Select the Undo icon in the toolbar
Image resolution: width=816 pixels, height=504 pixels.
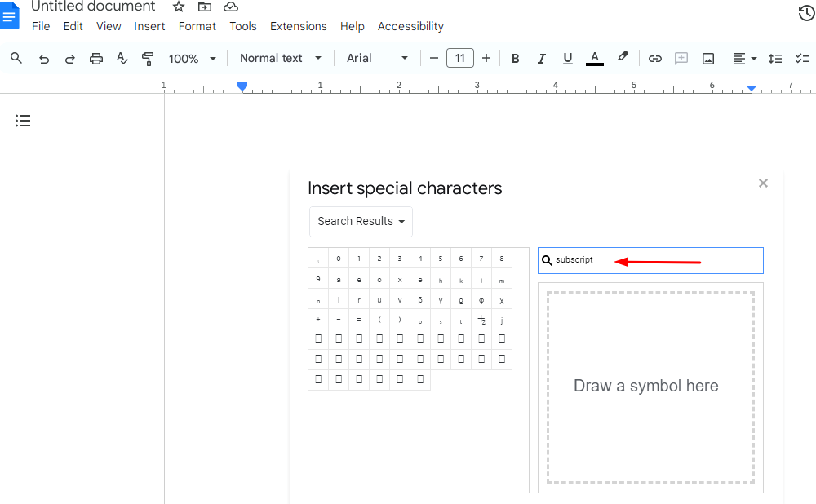(x=44, y=58)
